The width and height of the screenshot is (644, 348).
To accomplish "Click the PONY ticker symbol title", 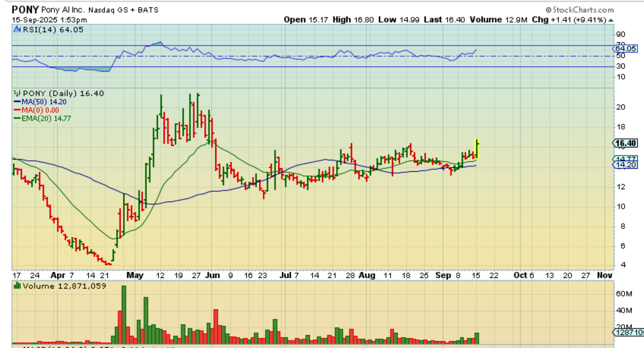I will tap(25, 9).
